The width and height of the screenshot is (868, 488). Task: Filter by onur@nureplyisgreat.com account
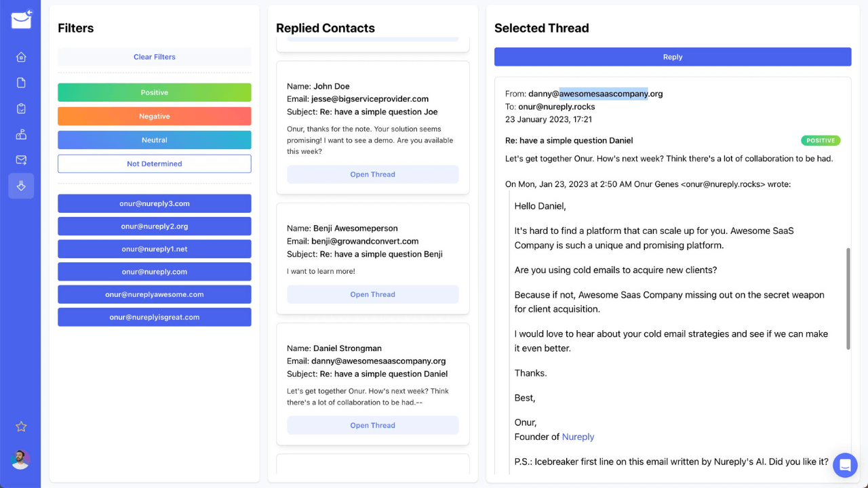coord(155,317)
